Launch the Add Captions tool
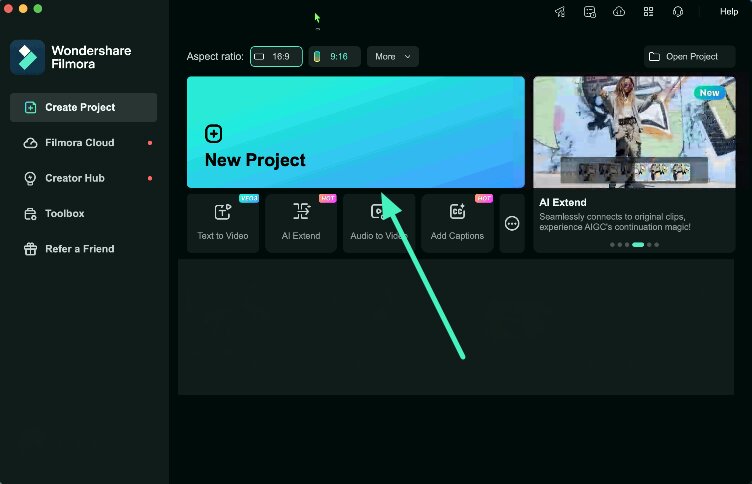 (457, 224)
